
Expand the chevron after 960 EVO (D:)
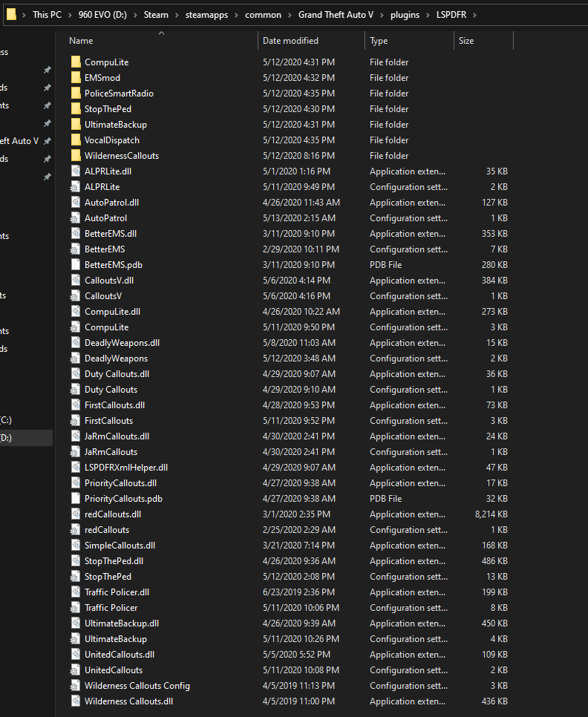(135, 15)
